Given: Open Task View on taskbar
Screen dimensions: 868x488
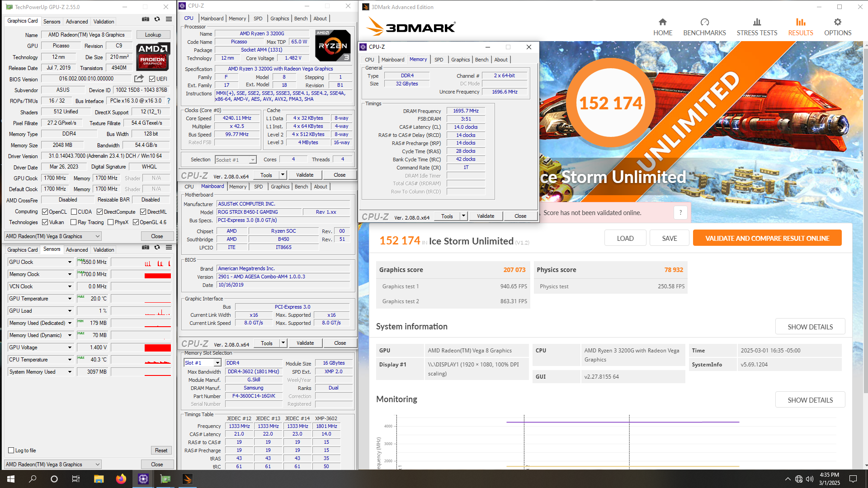Looking at the screenshot, I should tap(76, 479).
